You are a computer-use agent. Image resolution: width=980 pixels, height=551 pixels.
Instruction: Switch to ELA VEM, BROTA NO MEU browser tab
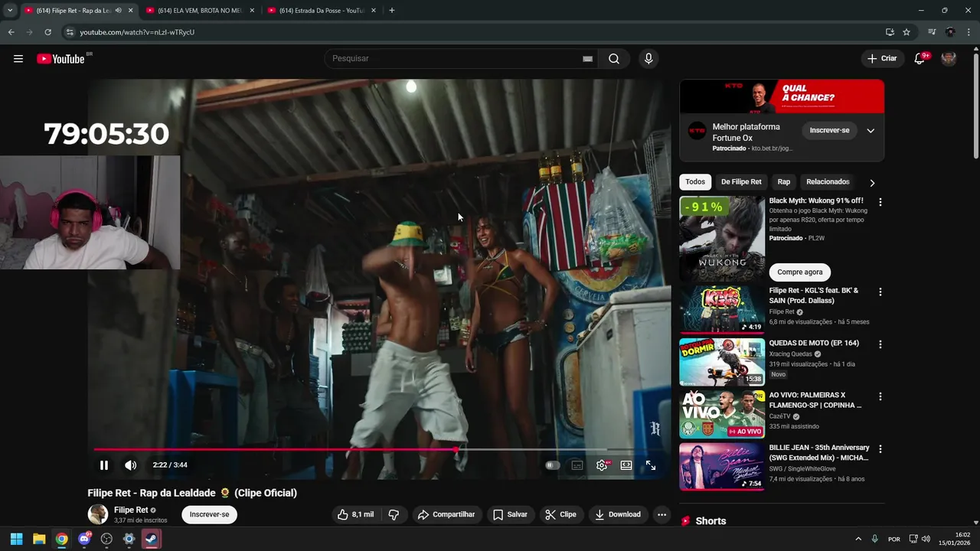tap(201, 11)
